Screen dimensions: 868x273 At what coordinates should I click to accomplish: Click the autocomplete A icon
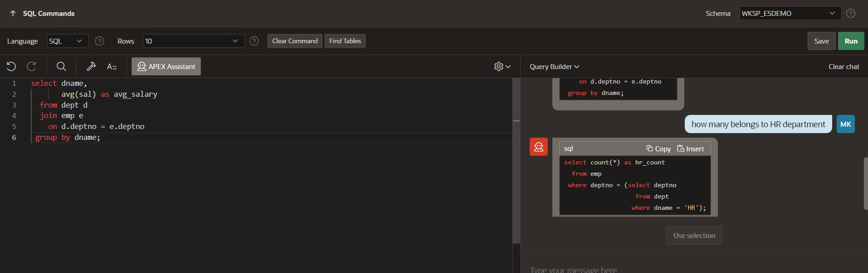pos(112,67)
